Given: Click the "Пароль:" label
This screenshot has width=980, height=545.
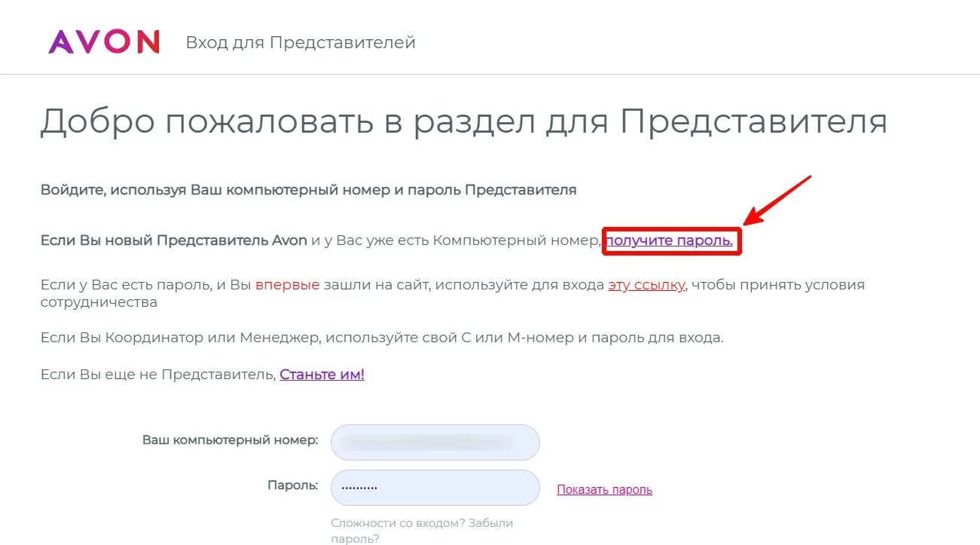Looking at the screenshot, I should 293,485.
